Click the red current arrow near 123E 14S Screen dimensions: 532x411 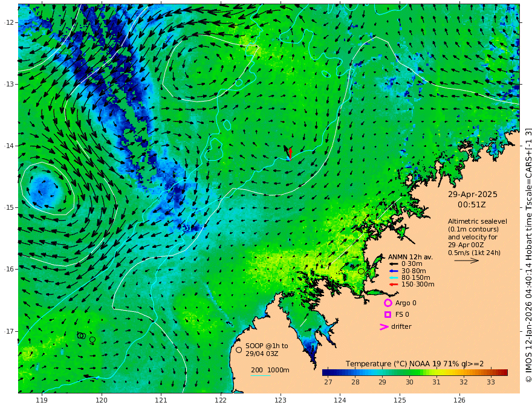pyautogui.click(x=290, y=153)
